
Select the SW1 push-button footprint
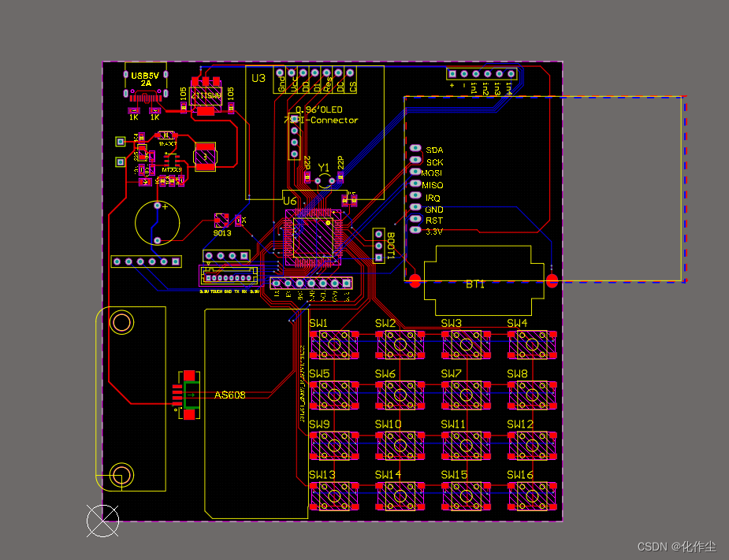334,345
